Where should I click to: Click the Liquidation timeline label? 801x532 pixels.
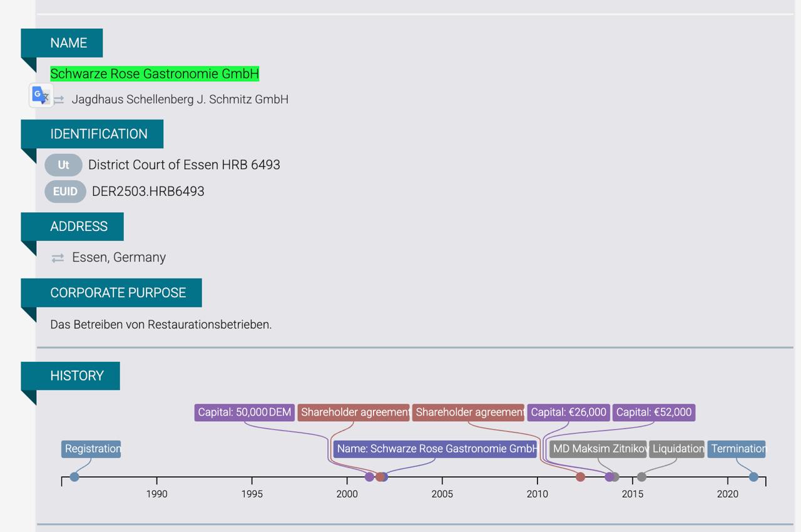[x=676, y=449]
